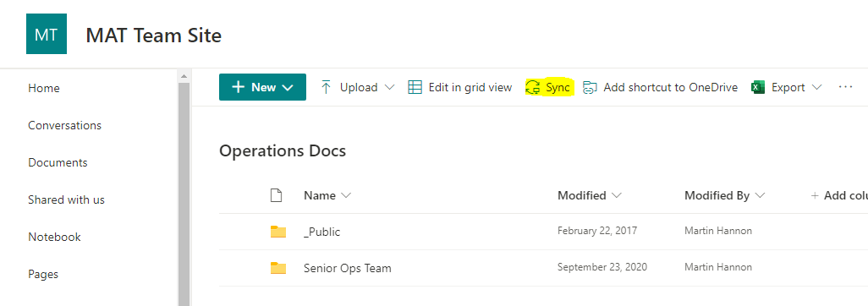Expand the Name column chevron
Image resolution: width=868 pixels, height=306 pixels.
[346, 195]
